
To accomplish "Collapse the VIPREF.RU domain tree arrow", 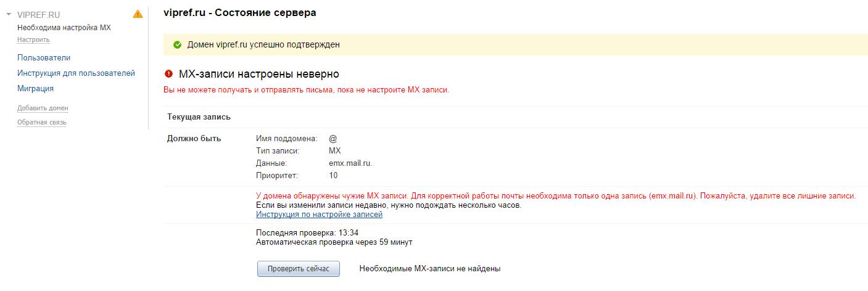I will 9,14.
